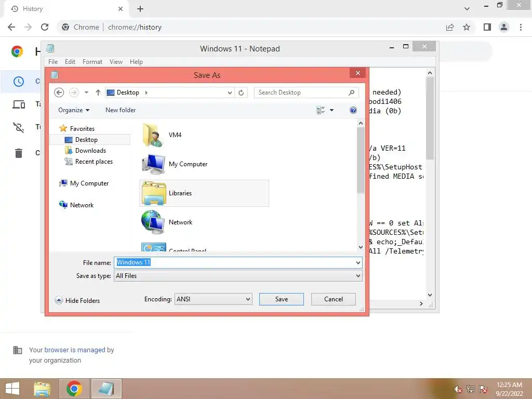Image resolution: width=532 pixels, height=399 pixels.
Task: Open Notepad View menu
Action: 116,62
